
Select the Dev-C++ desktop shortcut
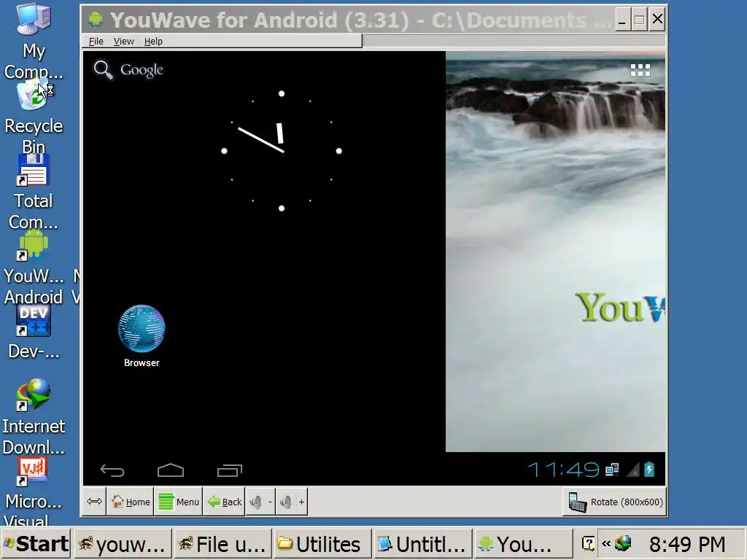(34, 332)
